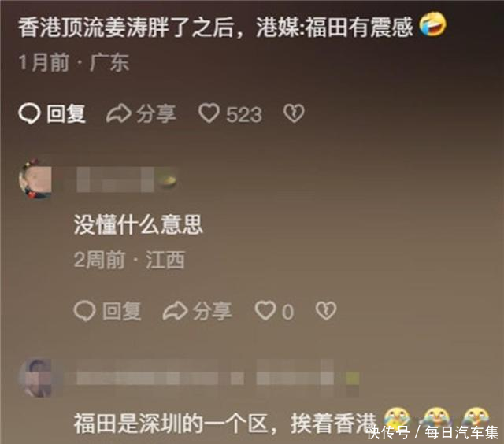Select the comment text 没懂什么意思

139,224
